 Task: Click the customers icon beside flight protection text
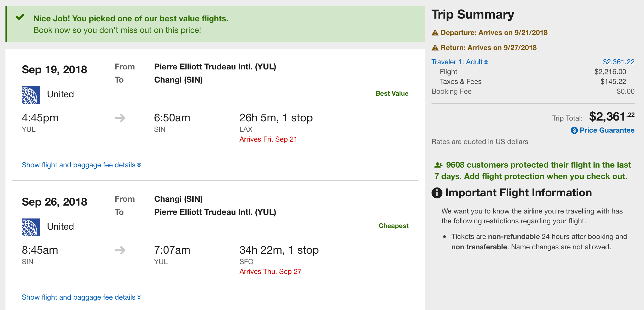(x=438, y=165)
